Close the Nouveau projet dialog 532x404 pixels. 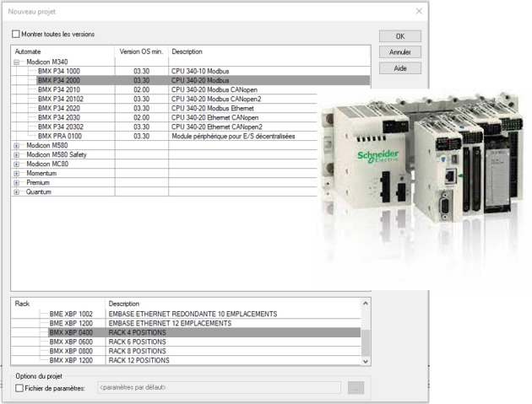[x=419, y=11]
